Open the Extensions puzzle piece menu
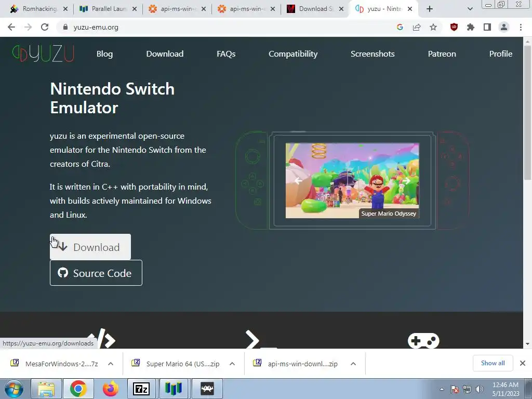Screen dimensions: 532x399 pos(471,27)
